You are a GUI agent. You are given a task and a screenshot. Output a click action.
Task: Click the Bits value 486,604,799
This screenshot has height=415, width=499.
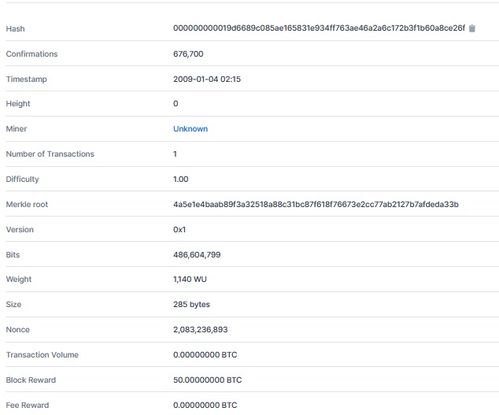(197, 255)
